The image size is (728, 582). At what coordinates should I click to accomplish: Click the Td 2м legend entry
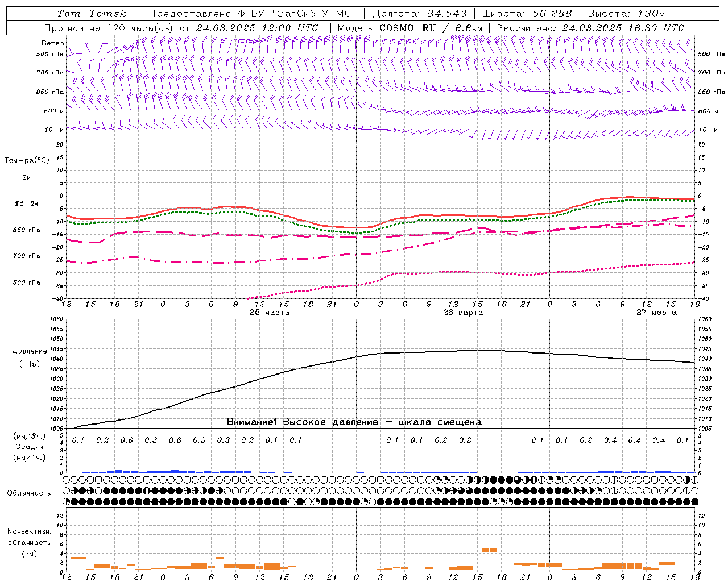pos(26,203)
